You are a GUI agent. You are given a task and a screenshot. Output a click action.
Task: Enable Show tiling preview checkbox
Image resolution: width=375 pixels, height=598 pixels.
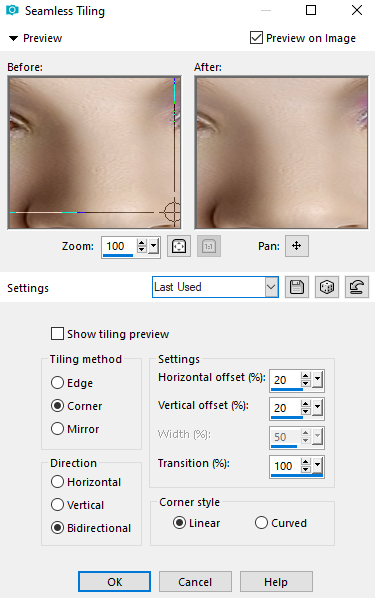(57, 334)
